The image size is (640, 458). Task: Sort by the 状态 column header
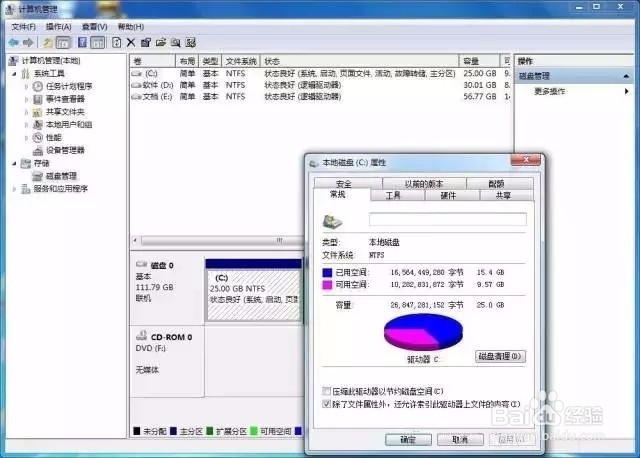click(x=360, y=61)
